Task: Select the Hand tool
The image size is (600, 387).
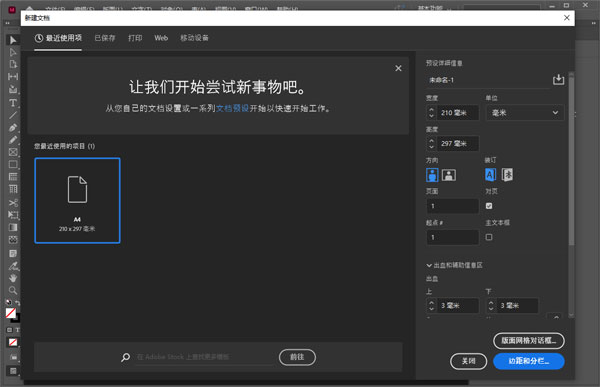Action: point(13,278)
